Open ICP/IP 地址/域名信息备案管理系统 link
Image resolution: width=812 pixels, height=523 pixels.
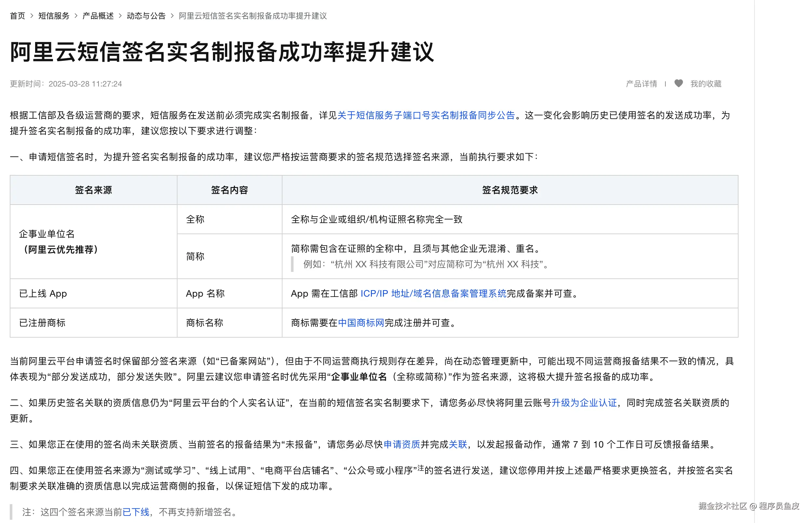433,293
